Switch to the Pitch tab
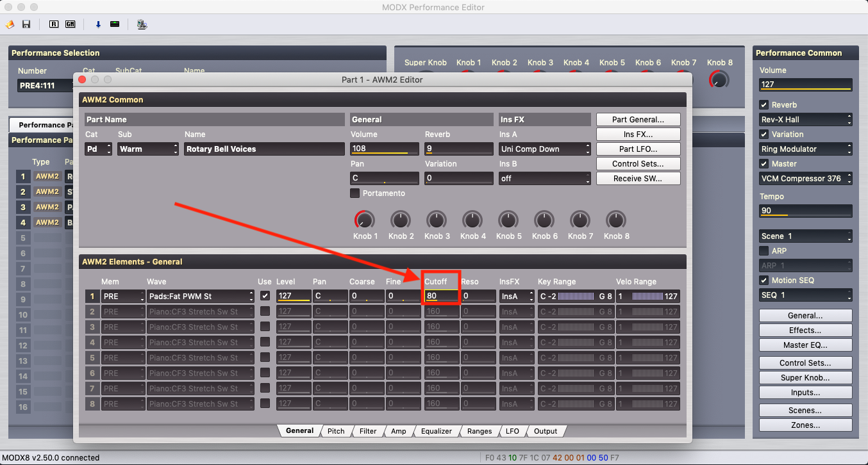This screenshot has height=465, width=868. (336, 431)
